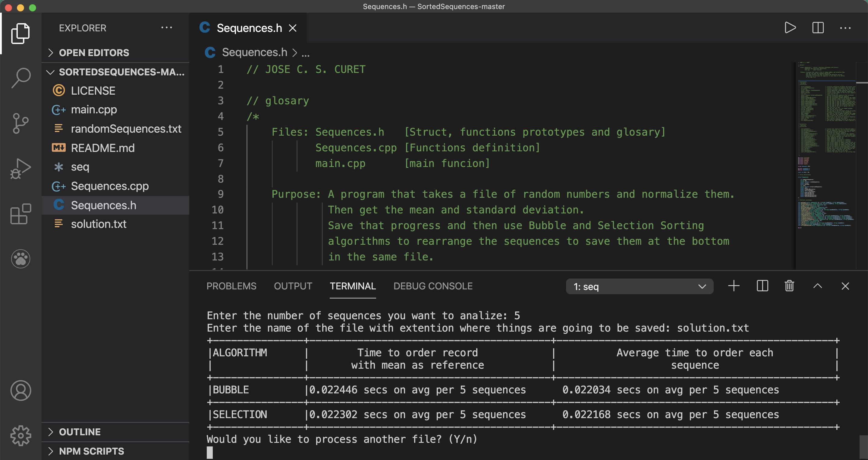Kill the terminal with the trash icon

pyautogui.click(x=790, y=286)
